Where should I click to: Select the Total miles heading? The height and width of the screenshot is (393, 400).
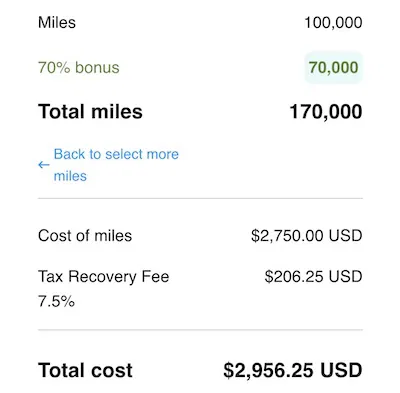coord(90,111)
